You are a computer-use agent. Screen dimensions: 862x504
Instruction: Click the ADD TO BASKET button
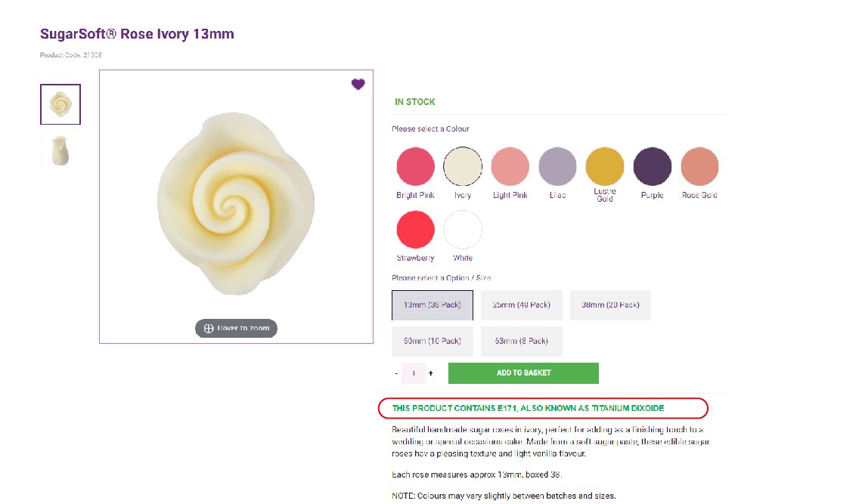coord(523,373)
